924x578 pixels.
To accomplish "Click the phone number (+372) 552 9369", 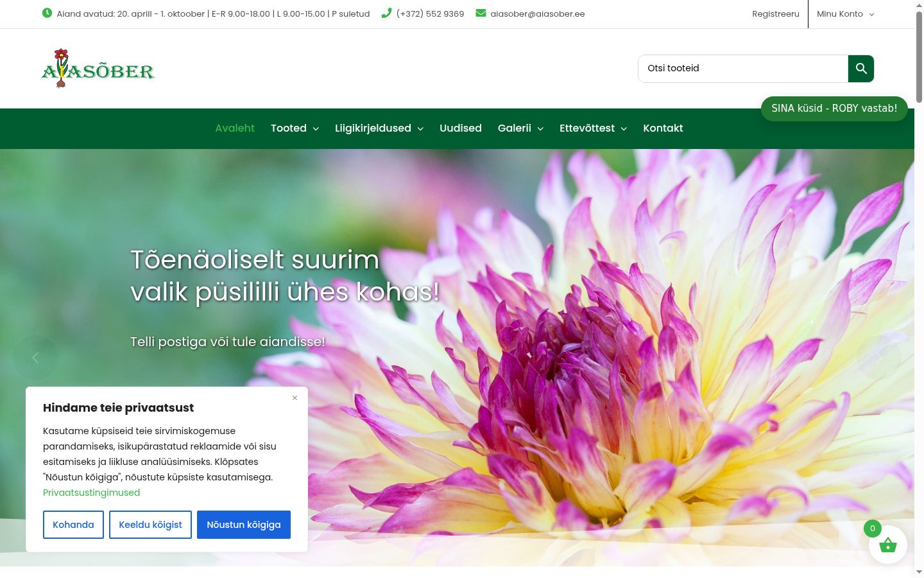I will click(430, 13).
